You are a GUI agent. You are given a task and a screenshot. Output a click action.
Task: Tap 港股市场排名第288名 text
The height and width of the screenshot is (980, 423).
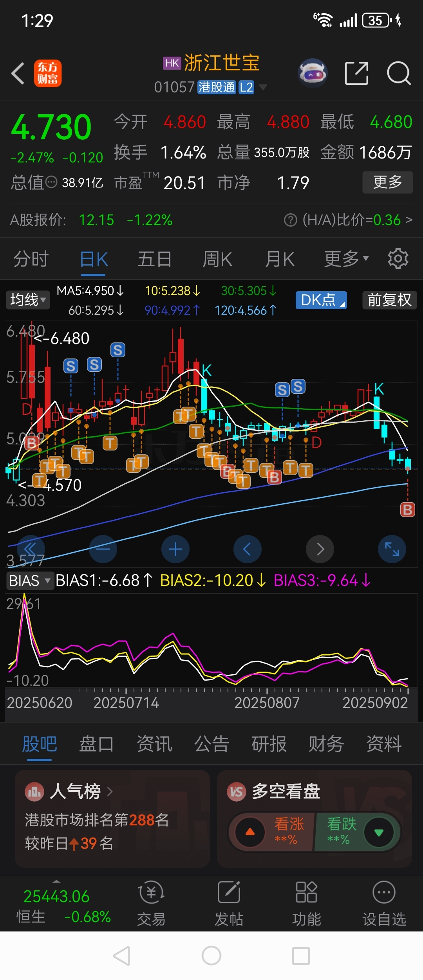[x=97, y=820]
